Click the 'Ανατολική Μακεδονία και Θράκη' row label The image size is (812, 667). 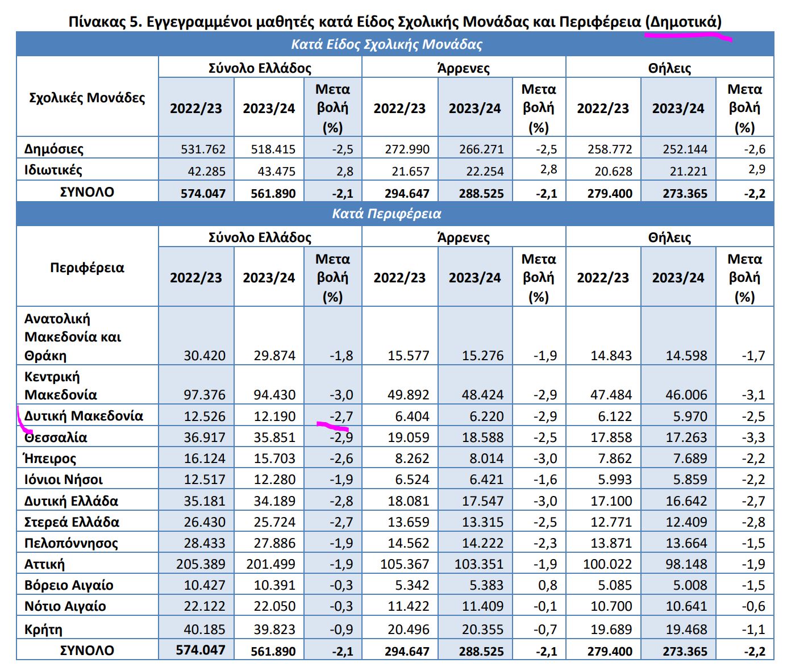click(x=72, y=337)
